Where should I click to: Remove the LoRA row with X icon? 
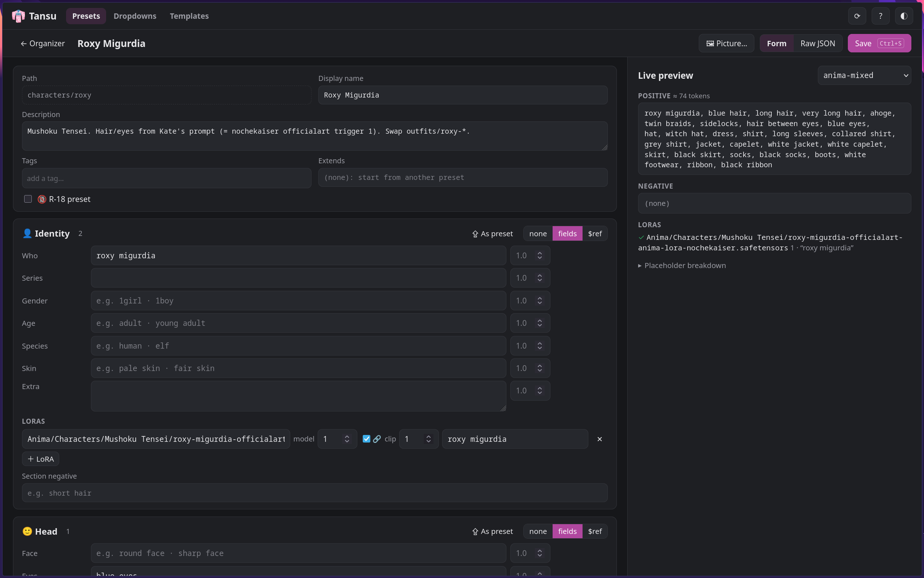coord(600,439)
